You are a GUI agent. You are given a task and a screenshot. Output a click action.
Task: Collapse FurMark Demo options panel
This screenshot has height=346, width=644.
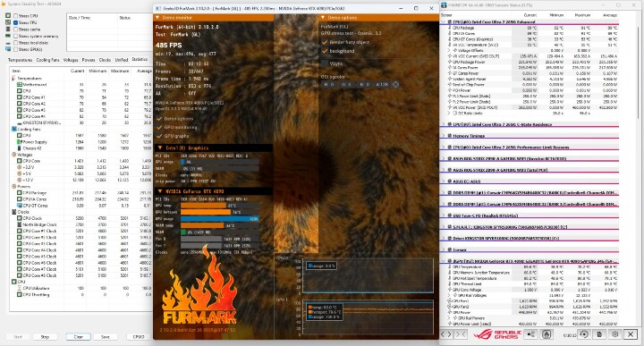coord(323,18)
